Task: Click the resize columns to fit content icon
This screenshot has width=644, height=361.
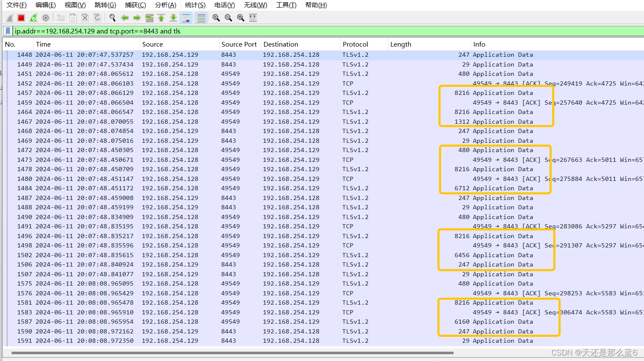Action: point(253,18)
